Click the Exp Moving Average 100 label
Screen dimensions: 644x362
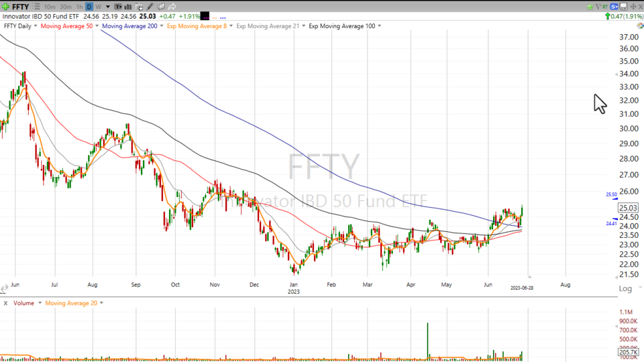341,26
